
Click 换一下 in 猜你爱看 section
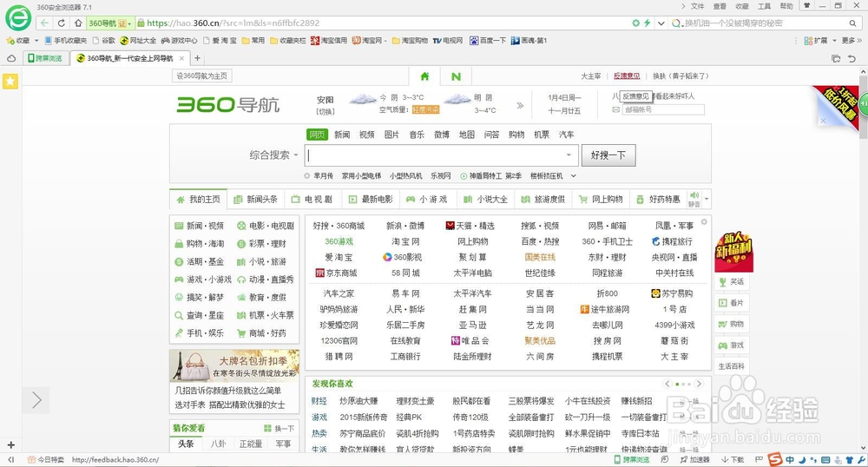pos(279,428)
